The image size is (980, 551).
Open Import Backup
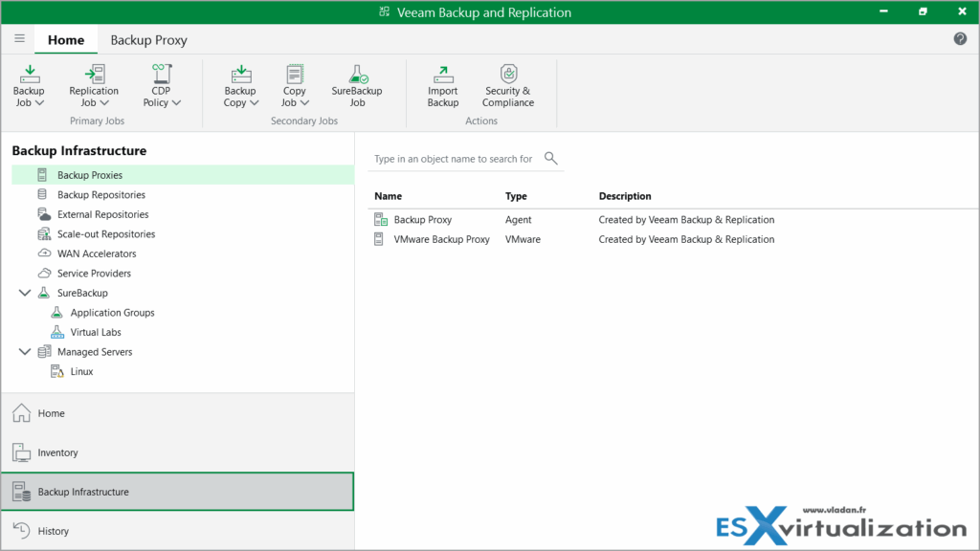[442, 81]
